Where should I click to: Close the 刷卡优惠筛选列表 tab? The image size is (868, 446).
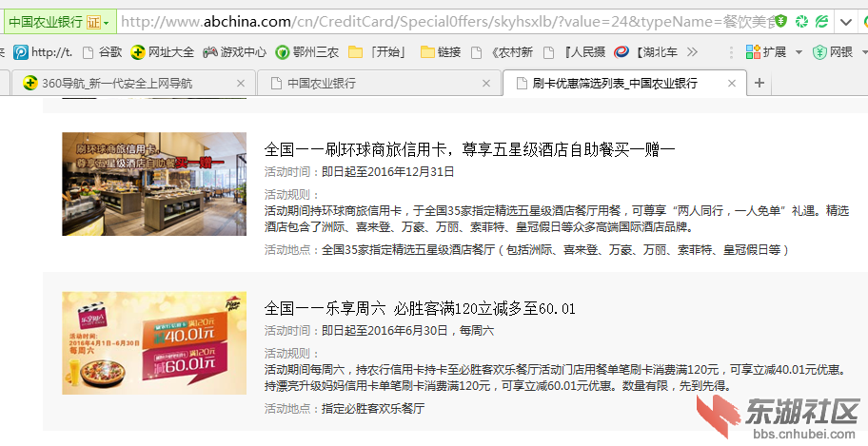[731, 83]
